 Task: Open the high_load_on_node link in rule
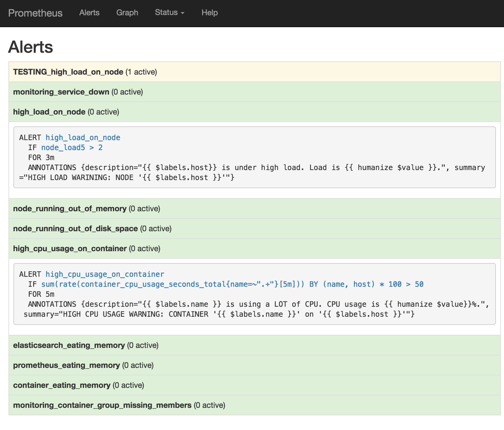pos(83,138)
